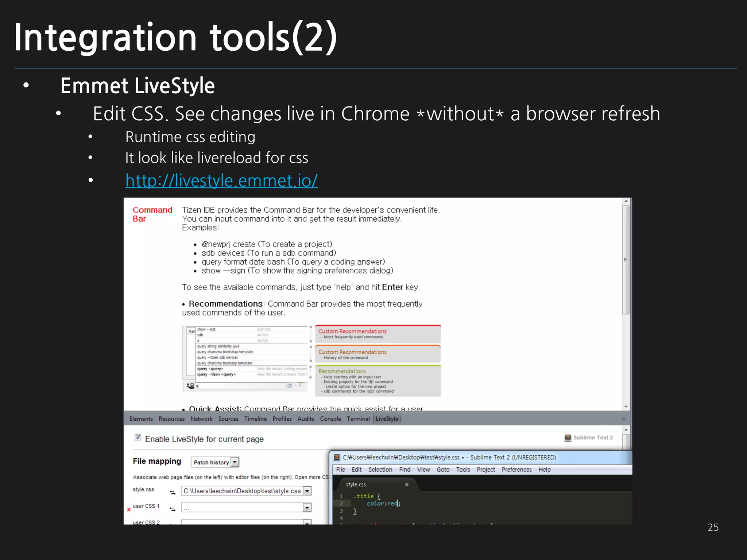The height and width of the screenshot is (560, 747).
Task: Click the user icon beside command input
Action: pos(190,386)
